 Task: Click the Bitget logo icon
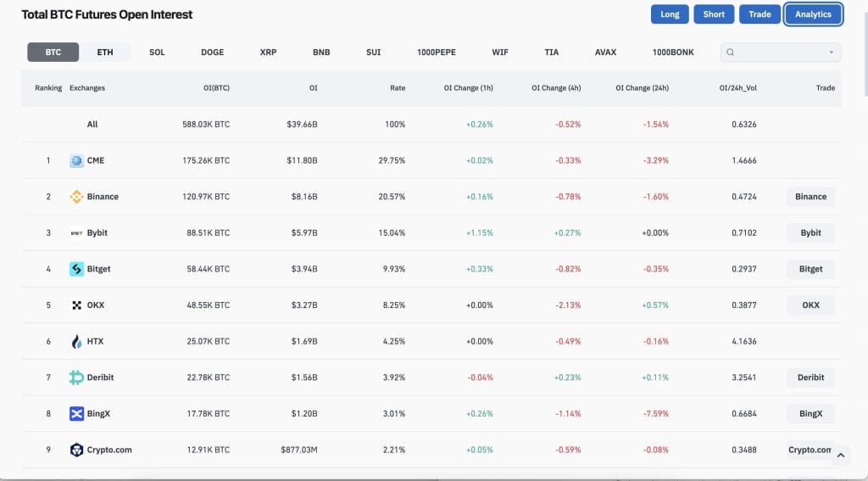click(76, 269)
